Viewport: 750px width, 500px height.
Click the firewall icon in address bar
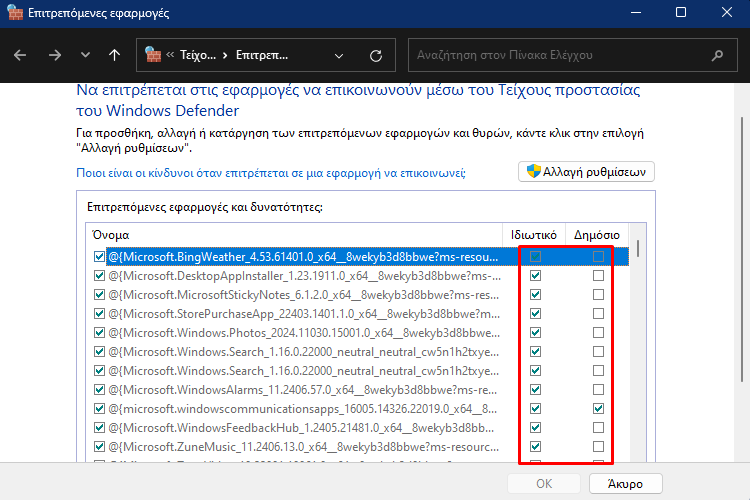[153, 55]
